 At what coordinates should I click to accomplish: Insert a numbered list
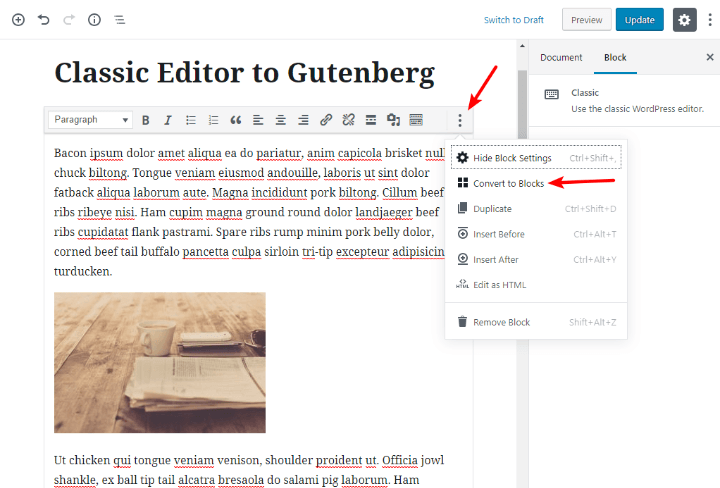(x=213, y=120)
